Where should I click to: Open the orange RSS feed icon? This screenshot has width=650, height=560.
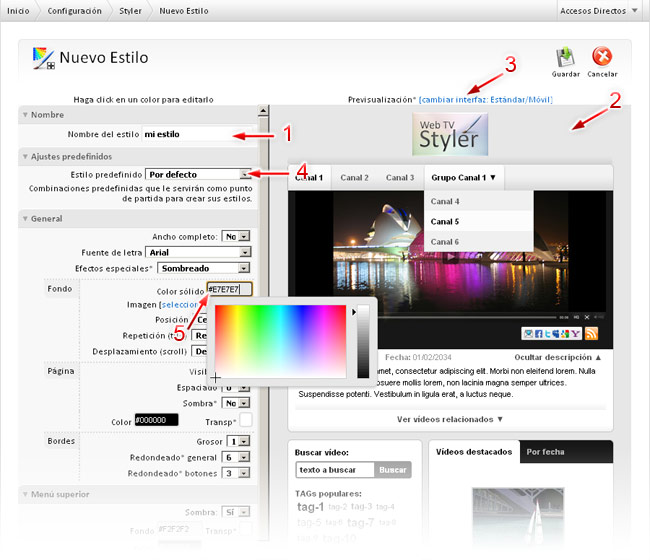pos(592,333)
